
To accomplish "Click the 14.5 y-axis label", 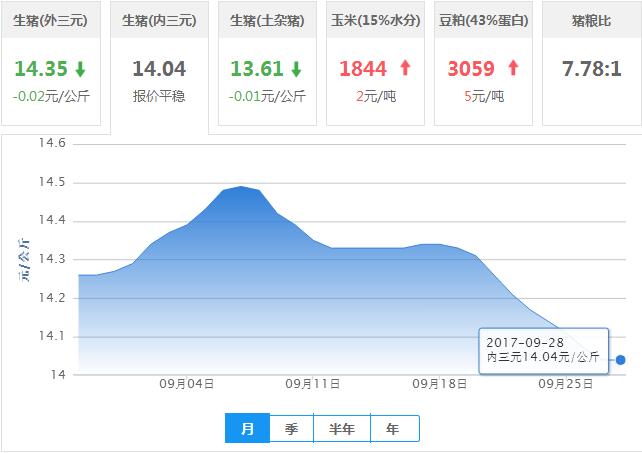I will (52, 182).
